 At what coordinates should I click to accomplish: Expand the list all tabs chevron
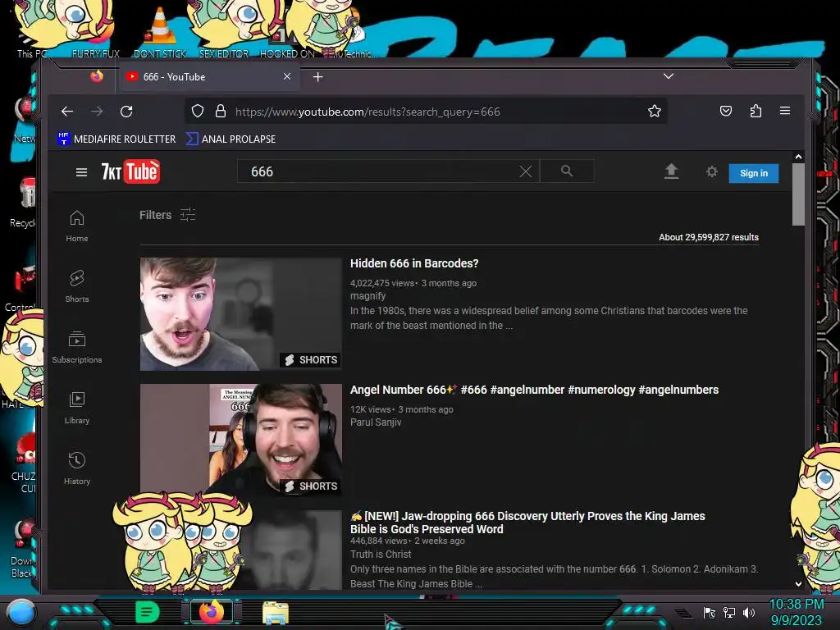click(x=668, y=76)
